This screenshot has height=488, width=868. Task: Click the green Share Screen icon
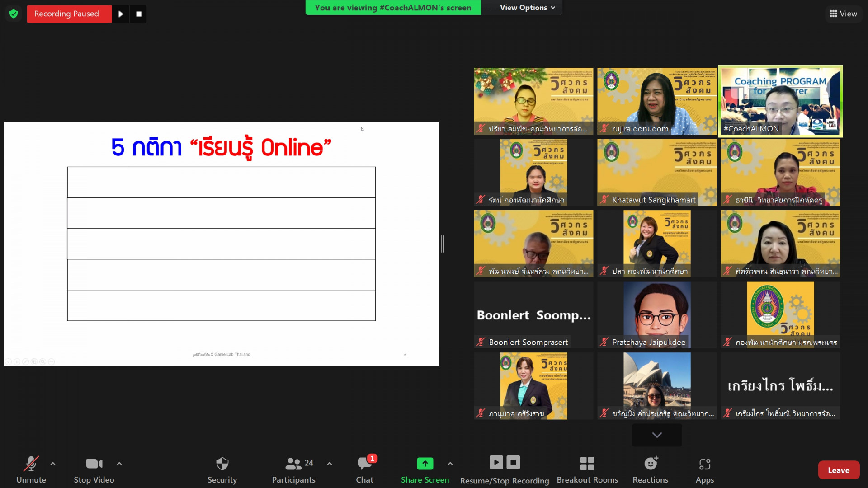tap(425, 464)
